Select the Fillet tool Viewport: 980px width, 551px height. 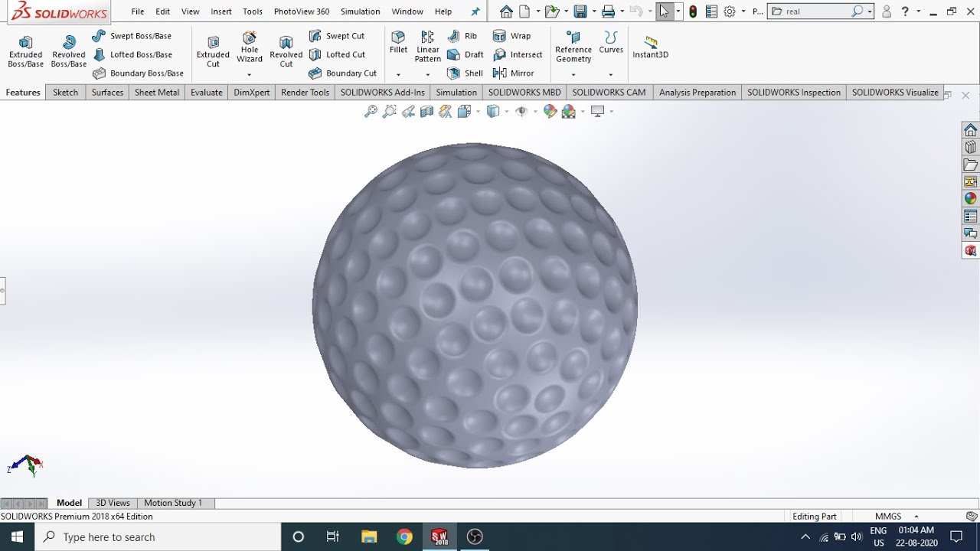(398, 43)
